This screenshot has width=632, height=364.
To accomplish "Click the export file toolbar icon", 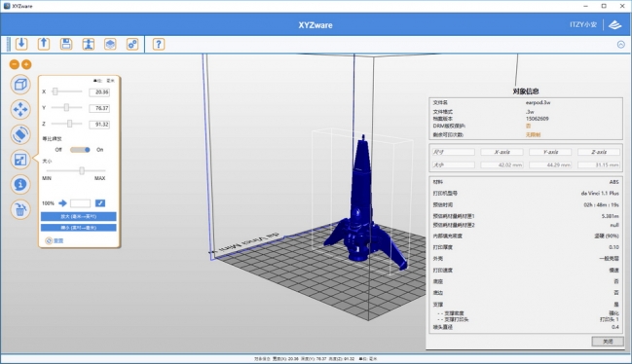I will [44, 44].
